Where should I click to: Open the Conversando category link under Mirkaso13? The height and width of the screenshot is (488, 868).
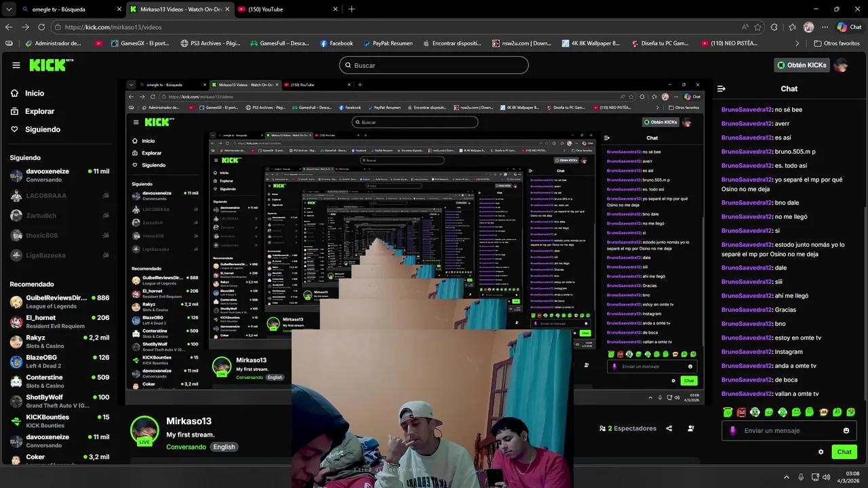pos(186,447)
